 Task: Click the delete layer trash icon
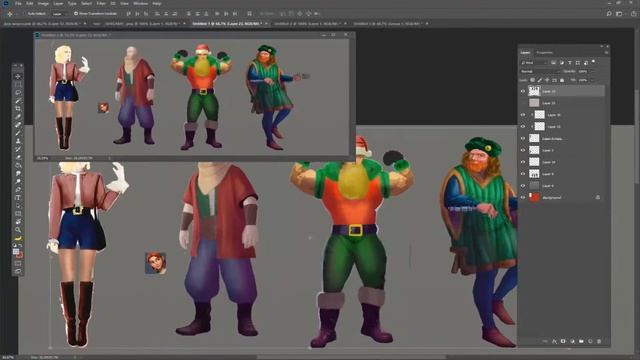coord(599,341)
